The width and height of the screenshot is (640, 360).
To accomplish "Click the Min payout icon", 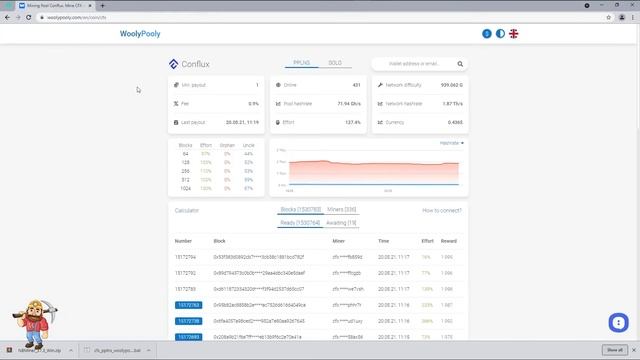I will coord(176,85).
